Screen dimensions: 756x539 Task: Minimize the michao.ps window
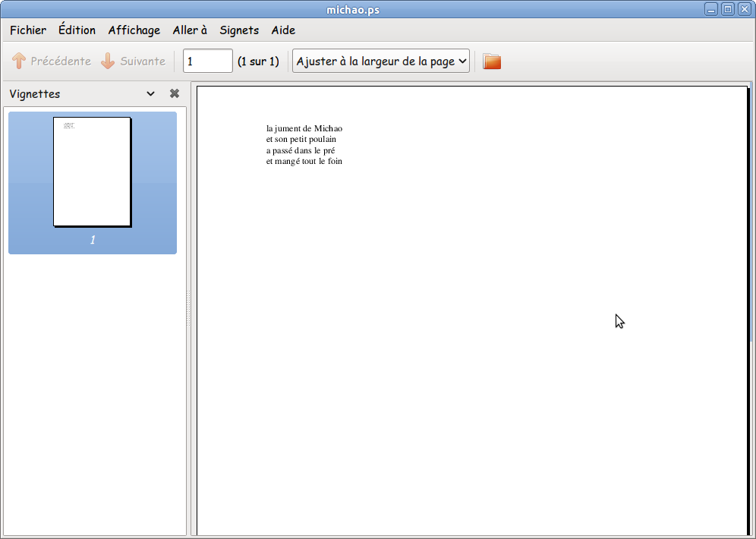coord(711,9)
